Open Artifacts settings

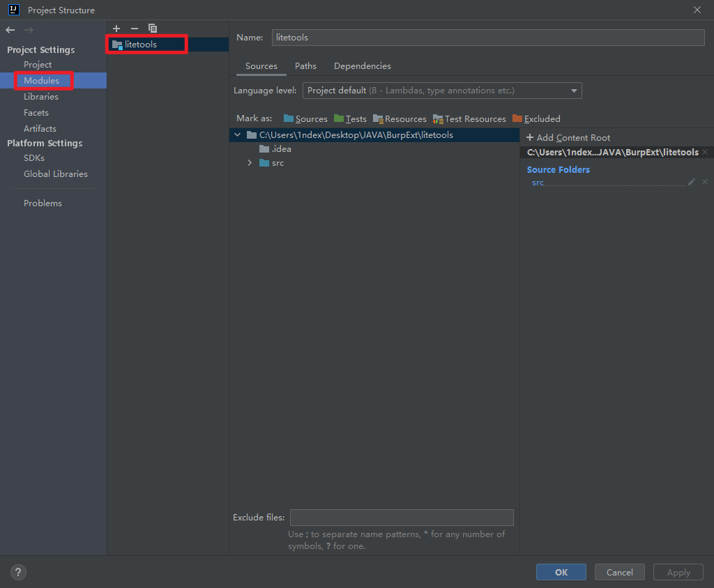pos(40,128)
